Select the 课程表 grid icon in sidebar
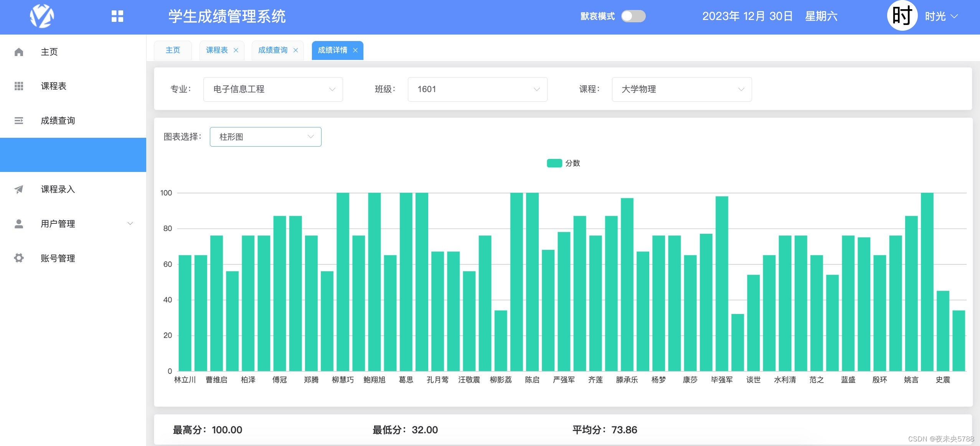This screenshot has width=980, height=446. [18, 86]
